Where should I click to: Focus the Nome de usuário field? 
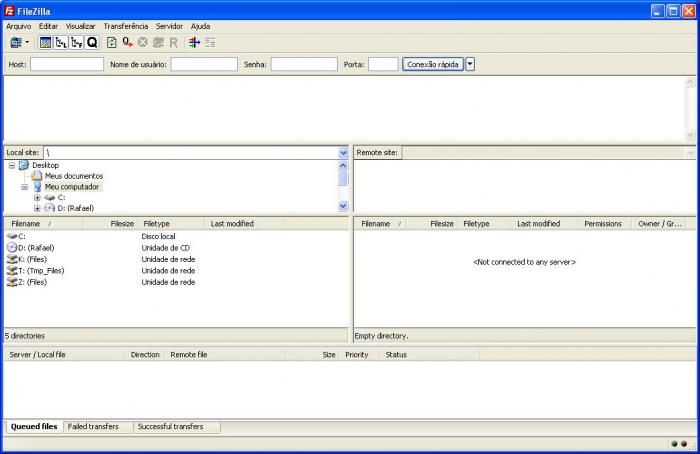[204, 64]
